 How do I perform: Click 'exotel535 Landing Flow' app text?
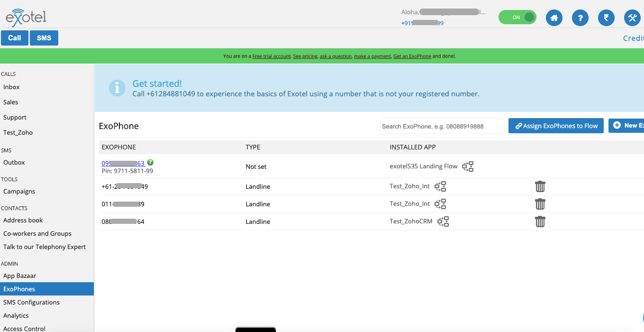point(423,166)
